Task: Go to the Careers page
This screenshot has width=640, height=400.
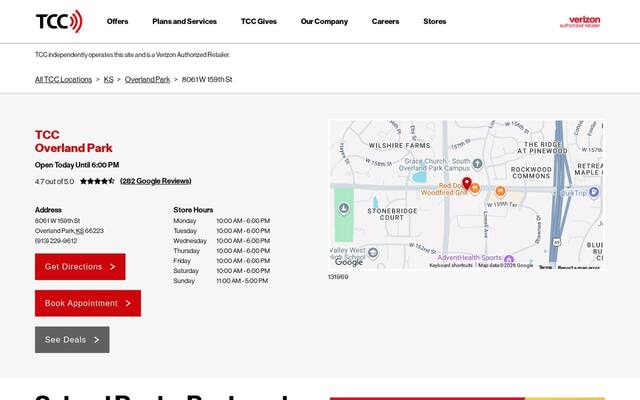Action: (385, 21)
